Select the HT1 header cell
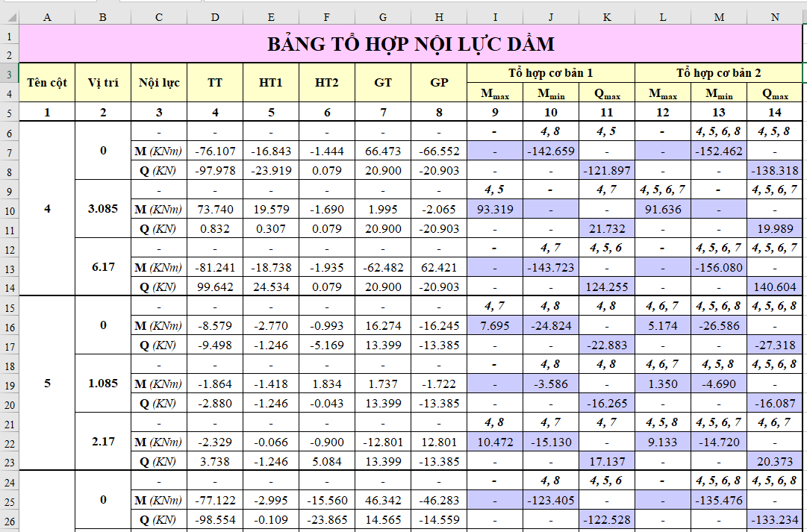The height and width of the screenshot is (532, 807). pyautogui.click(x=271, y=83)
